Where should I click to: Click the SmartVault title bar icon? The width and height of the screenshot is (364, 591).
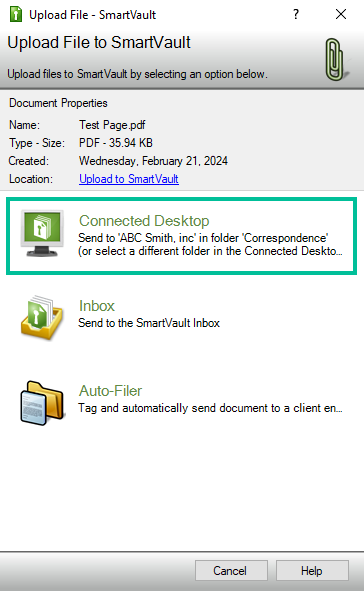(15, 15)
